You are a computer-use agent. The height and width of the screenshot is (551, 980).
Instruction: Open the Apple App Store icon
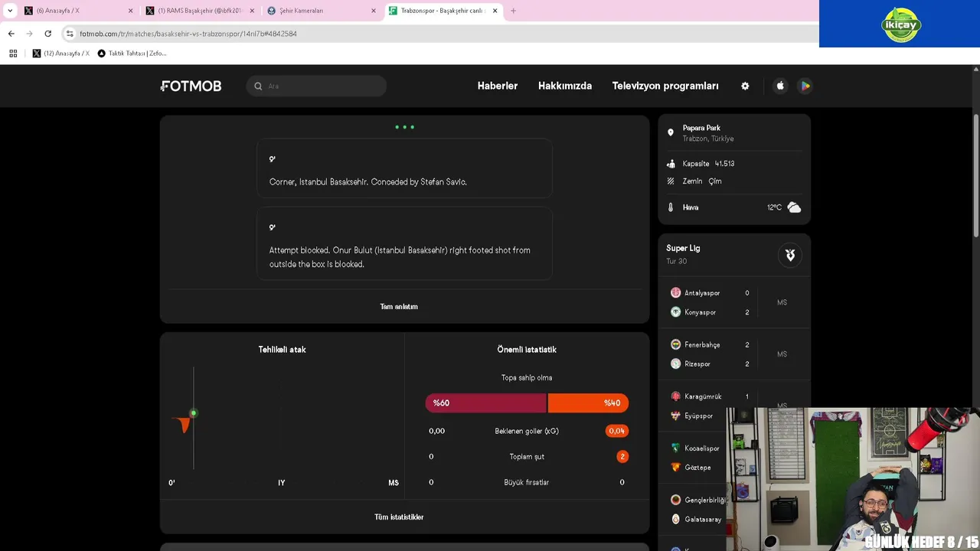pyautogui.click(x=780, y=86)
